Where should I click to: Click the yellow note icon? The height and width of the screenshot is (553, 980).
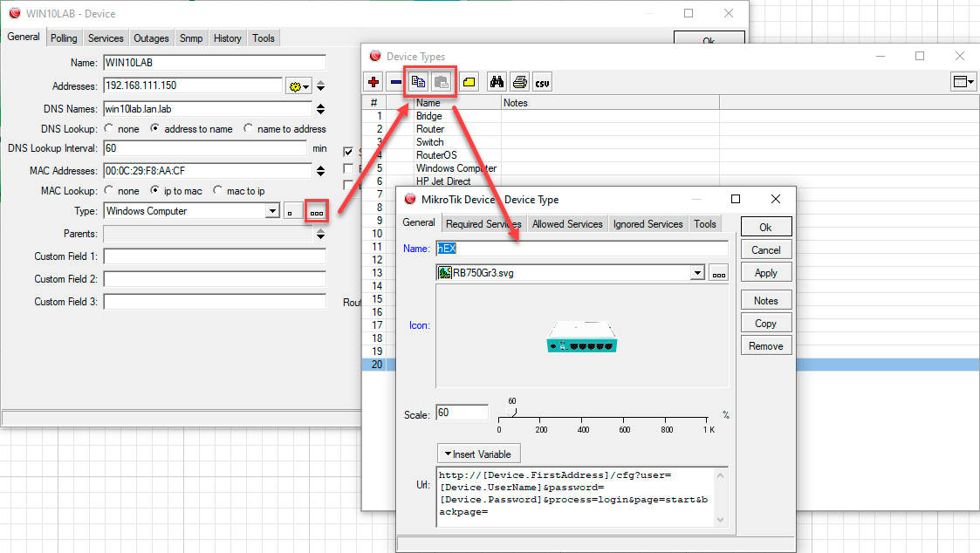coord(469,82)
